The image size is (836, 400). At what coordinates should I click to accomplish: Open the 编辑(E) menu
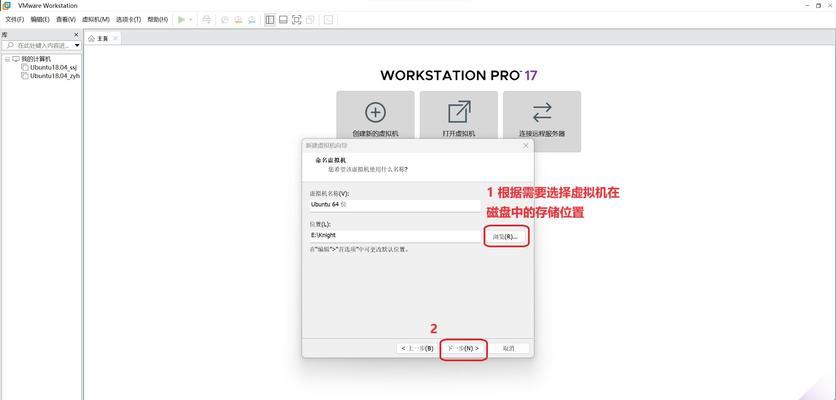[x=40, y=20]
